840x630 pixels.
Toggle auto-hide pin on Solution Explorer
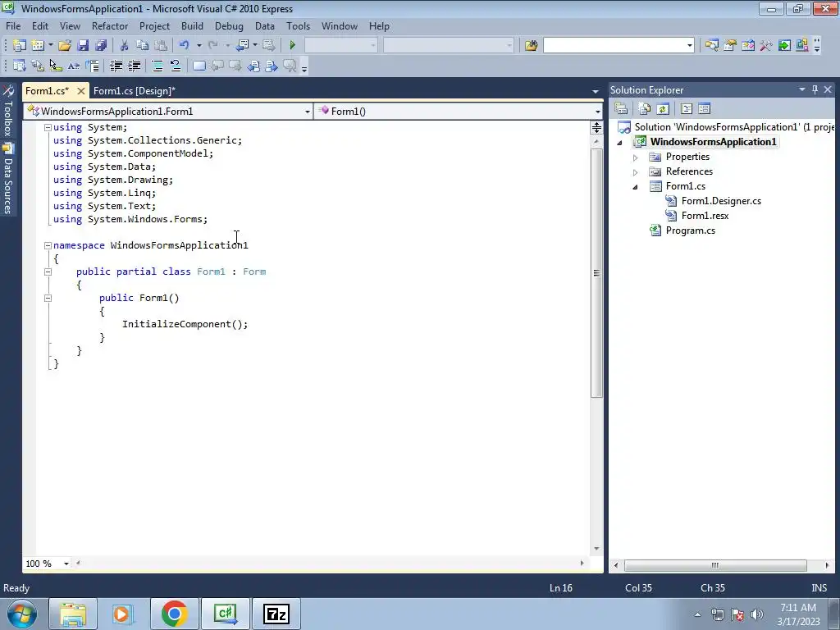815,90
